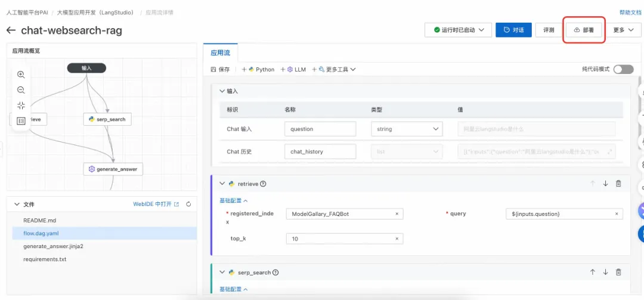This screenshot has height=300, width=644.
Task: Collapse retrieve 基础配置 settings
Action: click(x=234, y=200)
